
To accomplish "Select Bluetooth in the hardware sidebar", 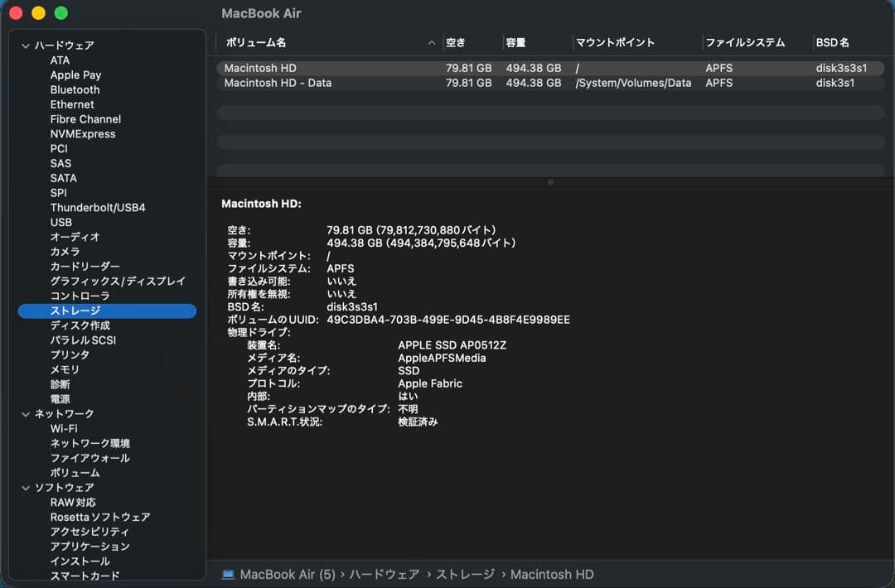I will click(75, 89).
